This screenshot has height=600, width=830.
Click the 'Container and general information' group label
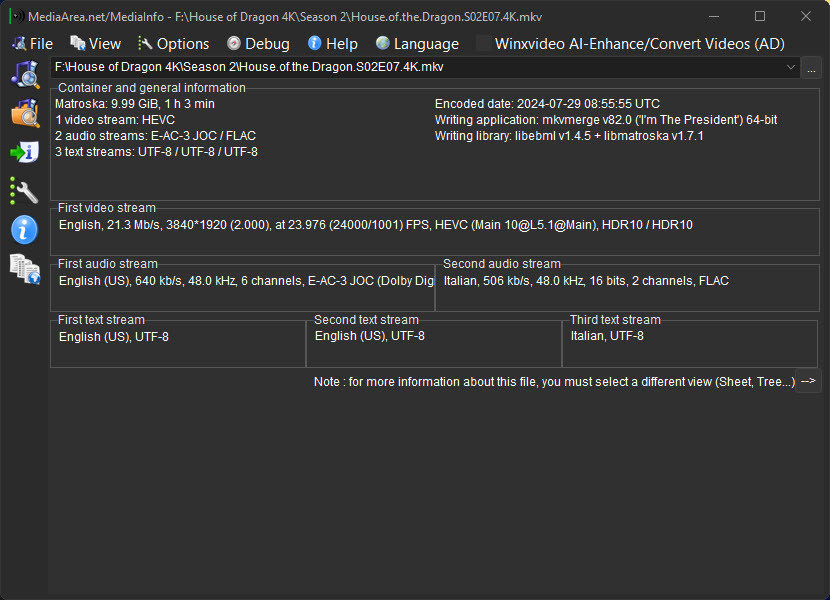pos(151,88)
